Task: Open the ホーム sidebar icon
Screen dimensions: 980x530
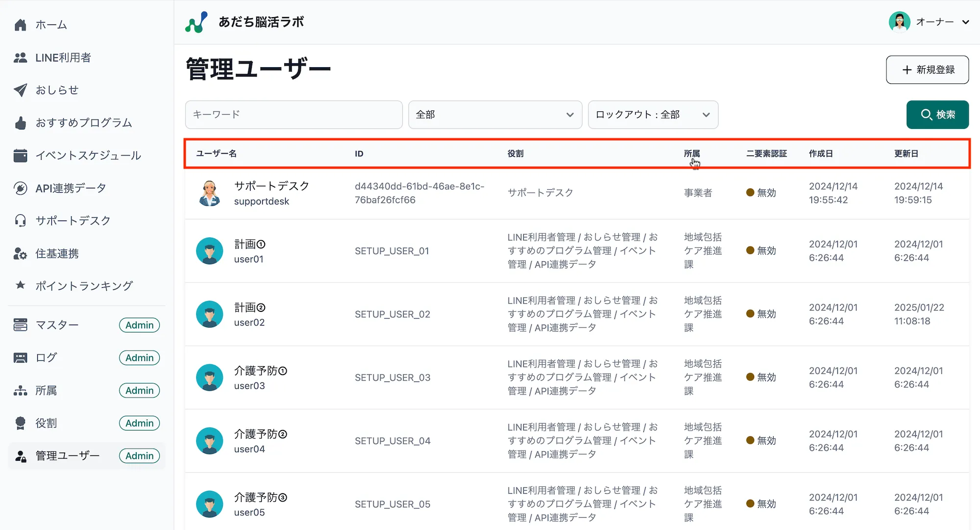Action: [20, 25]
